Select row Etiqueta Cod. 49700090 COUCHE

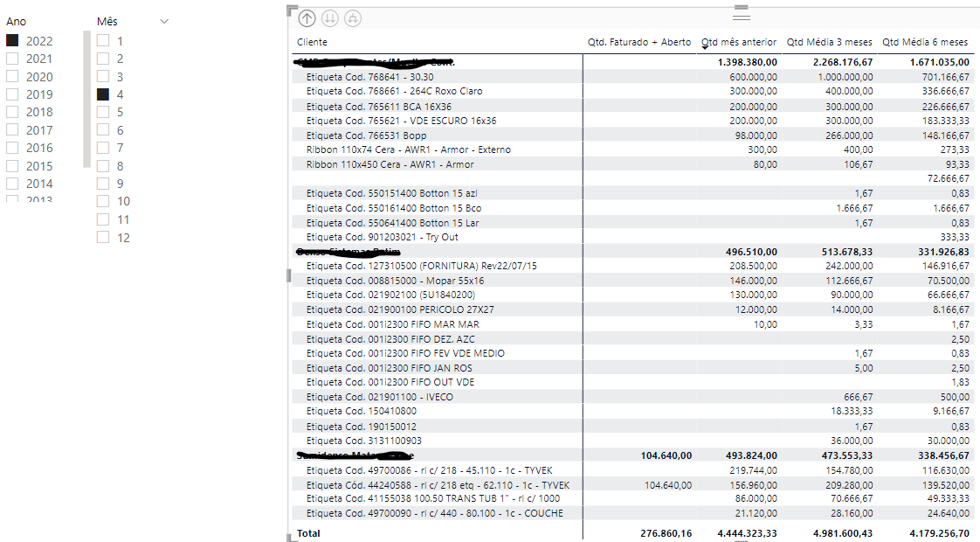point(631,512)
